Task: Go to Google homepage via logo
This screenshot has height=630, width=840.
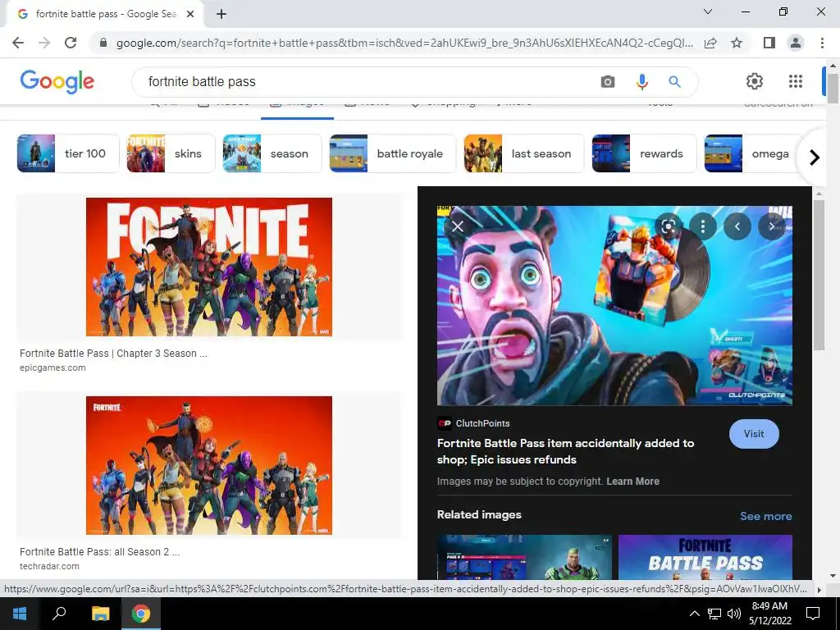Action: [57, 81]
